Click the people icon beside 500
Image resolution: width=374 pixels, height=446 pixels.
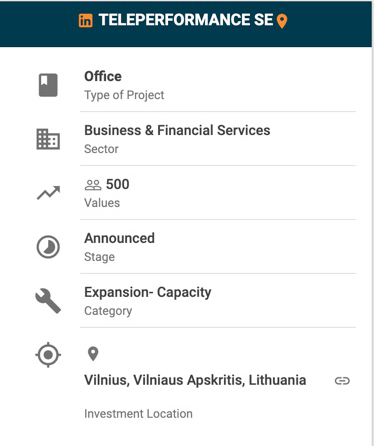click(93, 185)
